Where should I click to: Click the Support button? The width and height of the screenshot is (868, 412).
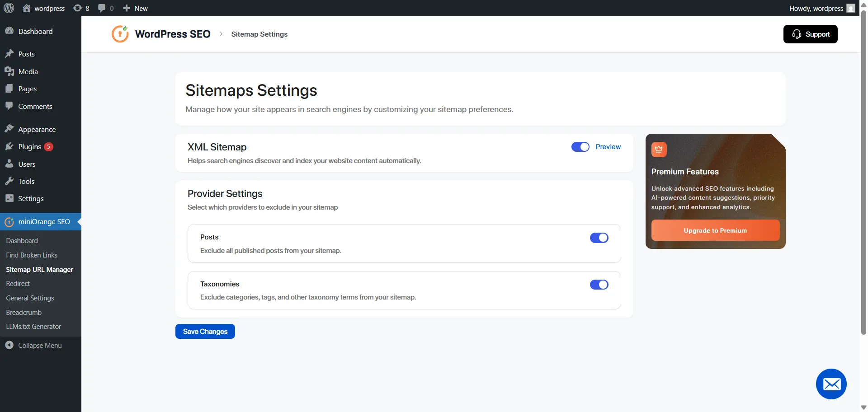pyautogui.click(x=810, y=34)
